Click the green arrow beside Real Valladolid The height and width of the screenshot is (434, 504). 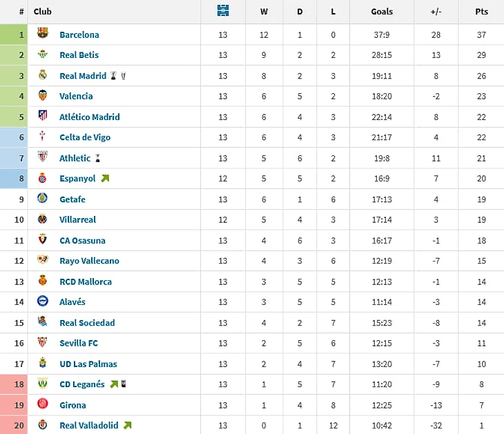click(x=127, y=425)
